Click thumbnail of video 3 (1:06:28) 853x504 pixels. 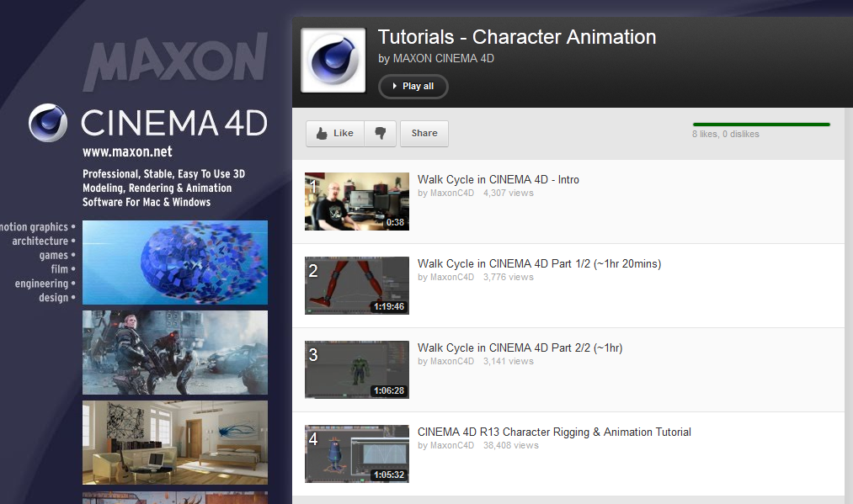[x=357, y=369]
